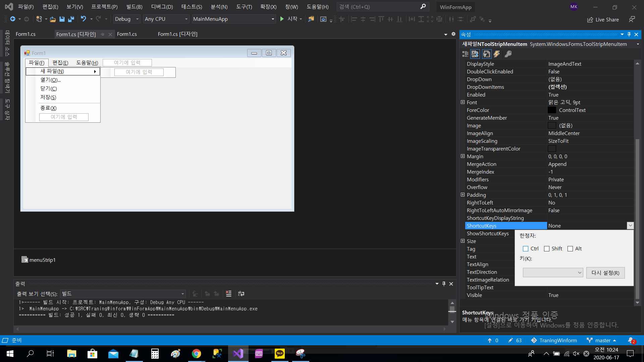
Task: Check the Shift modifier checkbox
Action: (547, 249)
